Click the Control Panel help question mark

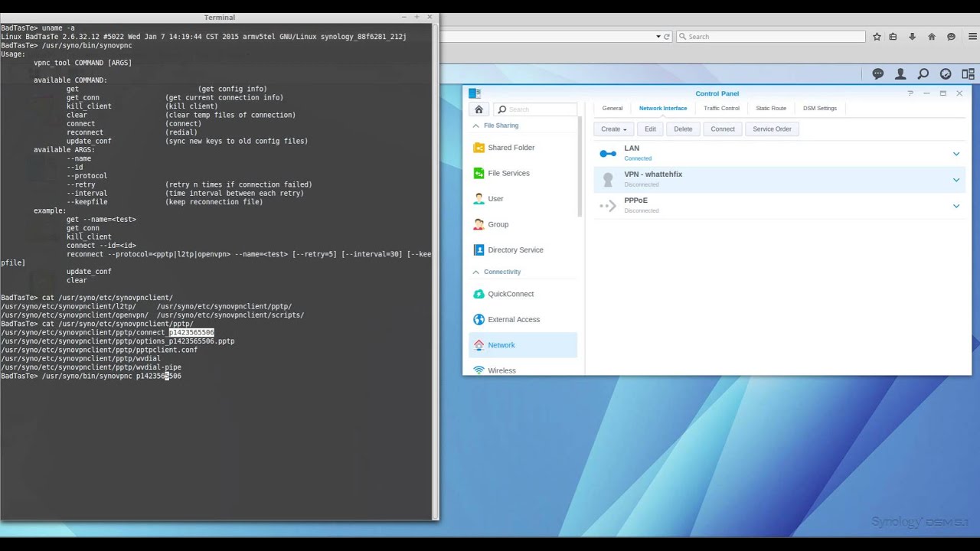910,93
